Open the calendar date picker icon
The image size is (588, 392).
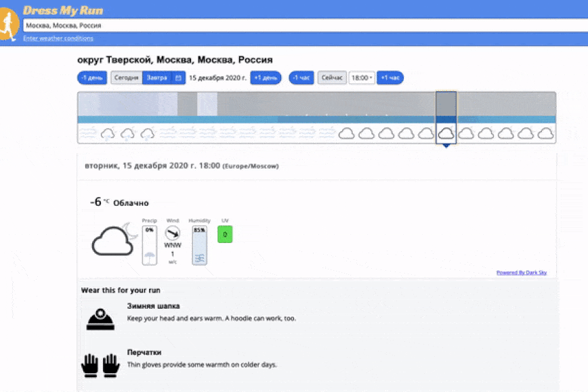(x=178, y=78)
